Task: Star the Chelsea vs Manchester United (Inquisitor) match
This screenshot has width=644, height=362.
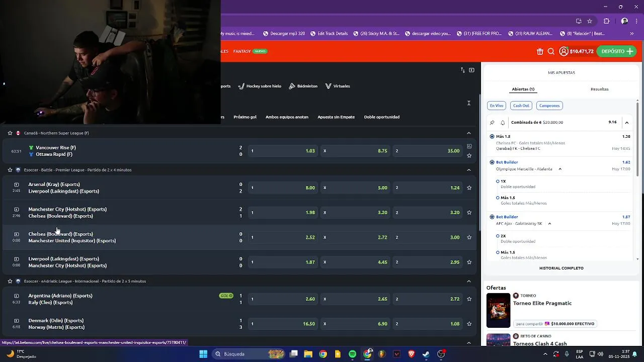Action: pyautogui.click(x=469, y=237)
